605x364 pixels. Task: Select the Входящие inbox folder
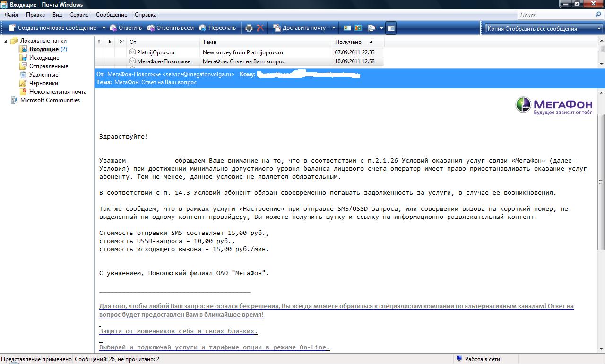coord(44,49)
